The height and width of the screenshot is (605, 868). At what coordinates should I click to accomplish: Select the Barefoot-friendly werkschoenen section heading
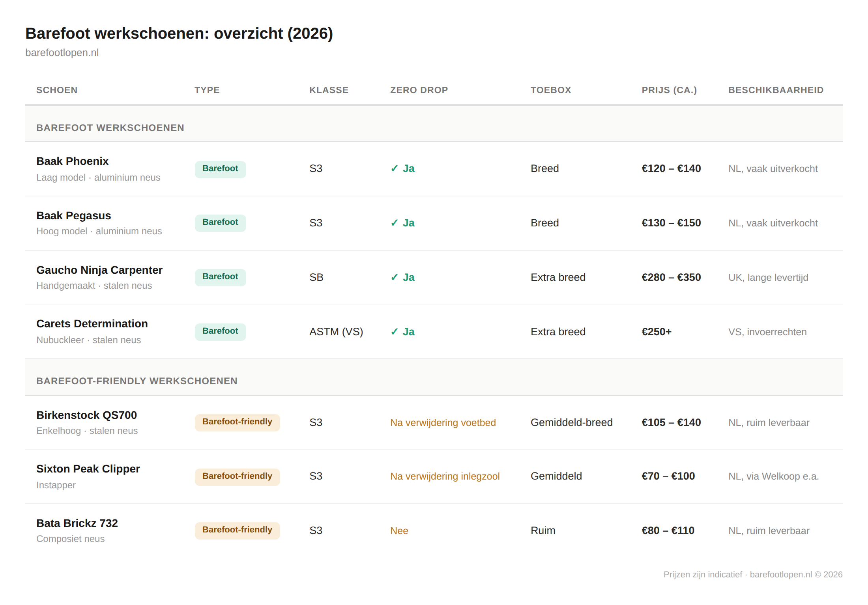[137, 381]
